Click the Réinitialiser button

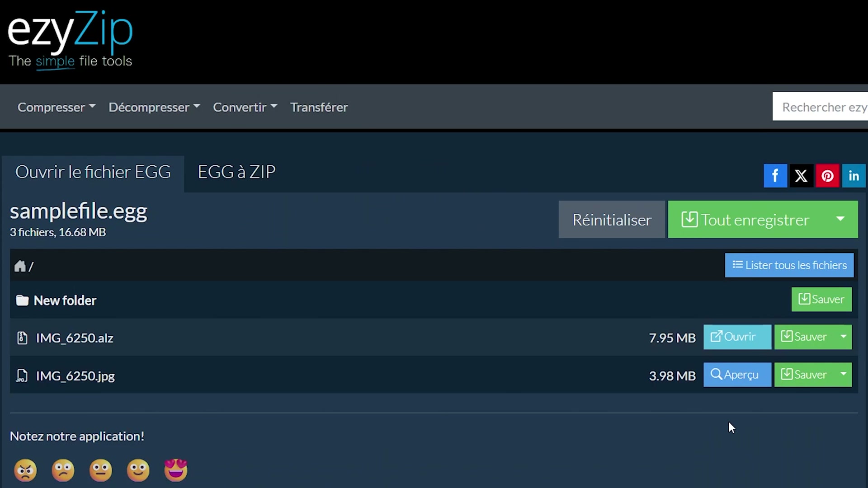tap(612, 220)
